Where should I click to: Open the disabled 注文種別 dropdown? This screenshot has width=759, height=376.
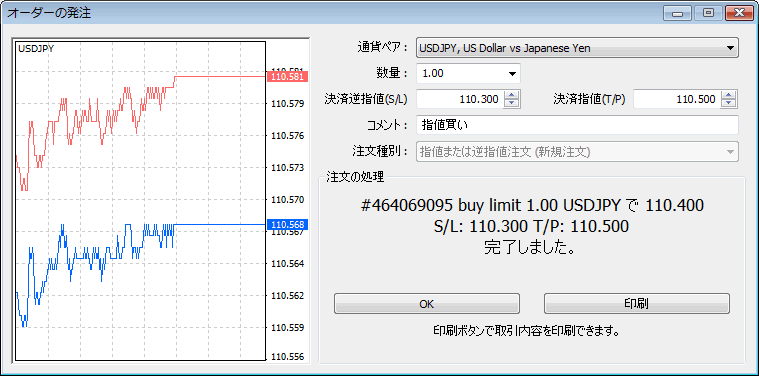(x=577, y=151)
